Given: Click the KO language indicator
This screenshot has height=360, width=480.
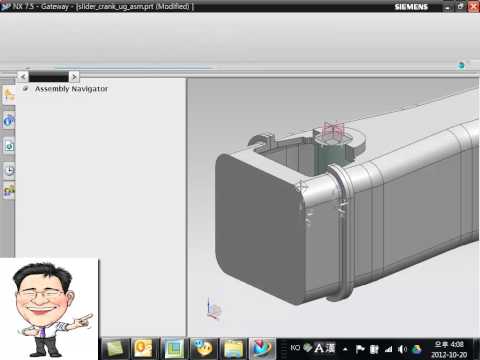Looking at the screenshot, I should (x=295, y=348).
